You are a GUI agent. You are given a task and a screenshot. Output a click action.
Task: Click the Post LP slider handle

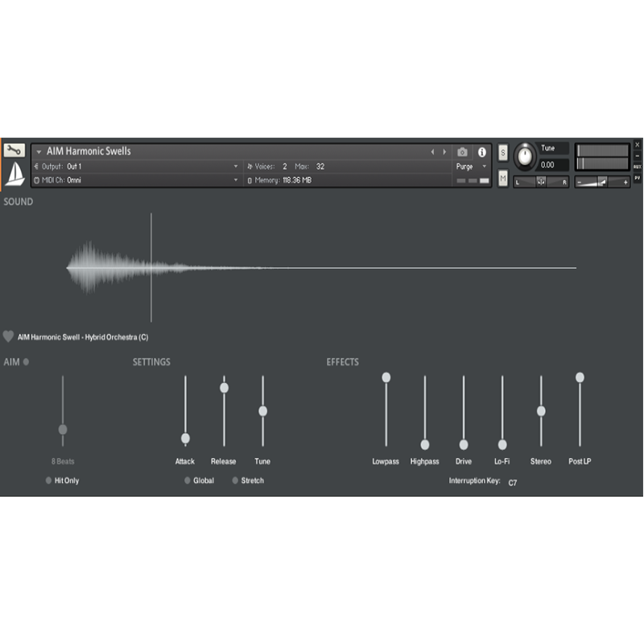[x=580, y=378]
